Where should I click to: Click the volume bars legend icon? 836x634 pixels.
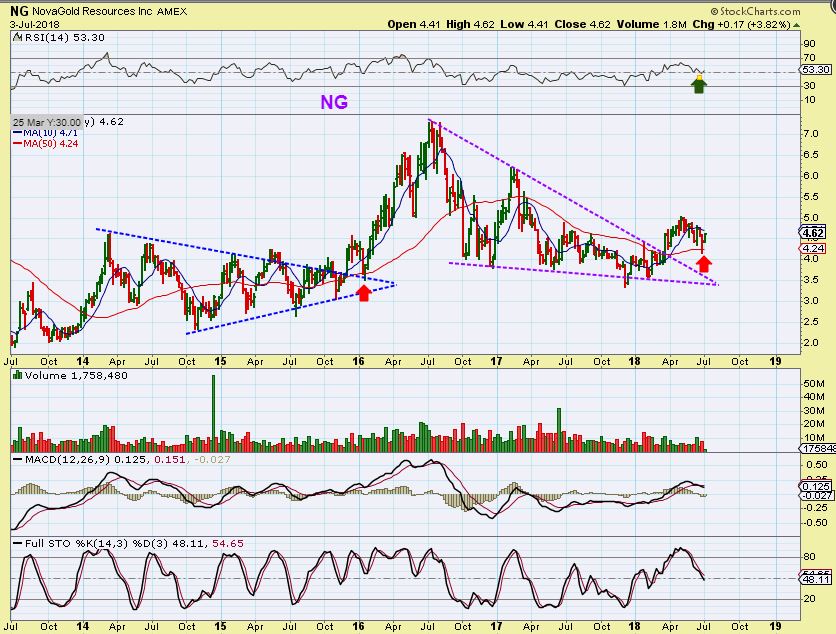click(18, 375)
